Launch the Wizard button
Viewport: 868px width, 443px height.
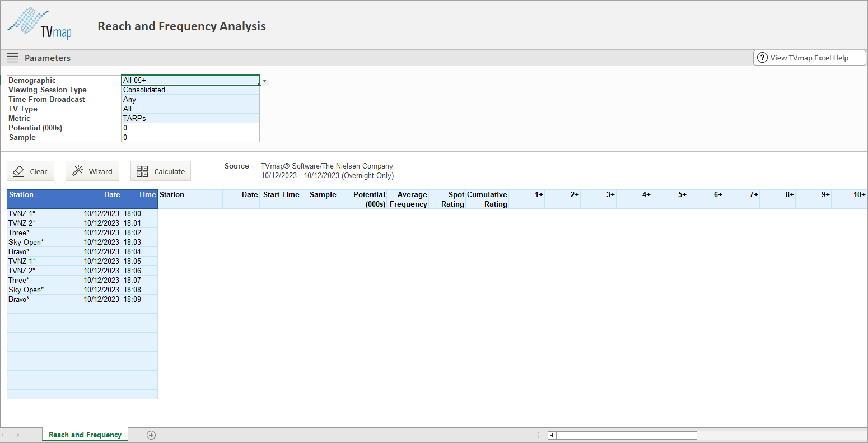coord(92,171)
